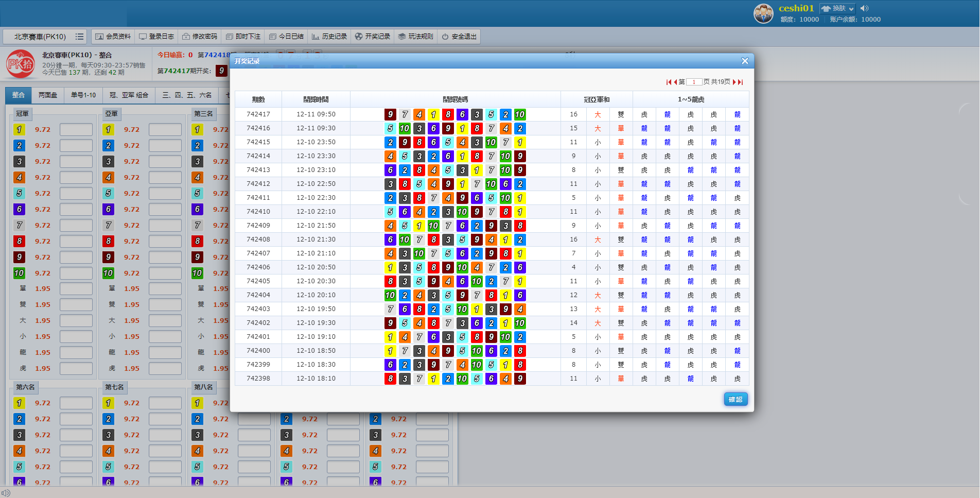
Task: Close the 开奖记录 dialog with X
Action: (x=744, y=61)
